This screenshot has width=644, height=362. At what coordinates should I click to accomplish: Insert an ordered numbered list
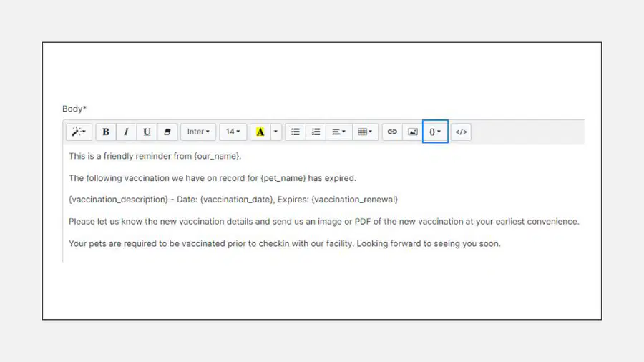click(316, 132)
